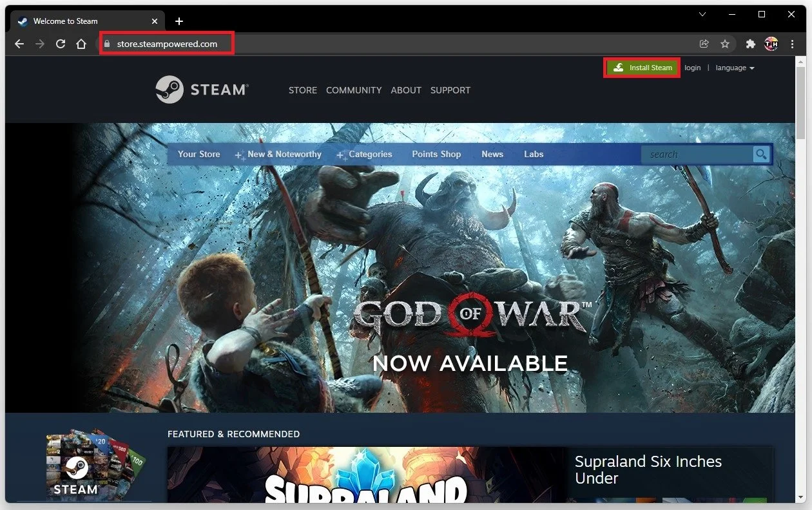Click the browser back arrow
812x510 pixels.
[19, 44]
